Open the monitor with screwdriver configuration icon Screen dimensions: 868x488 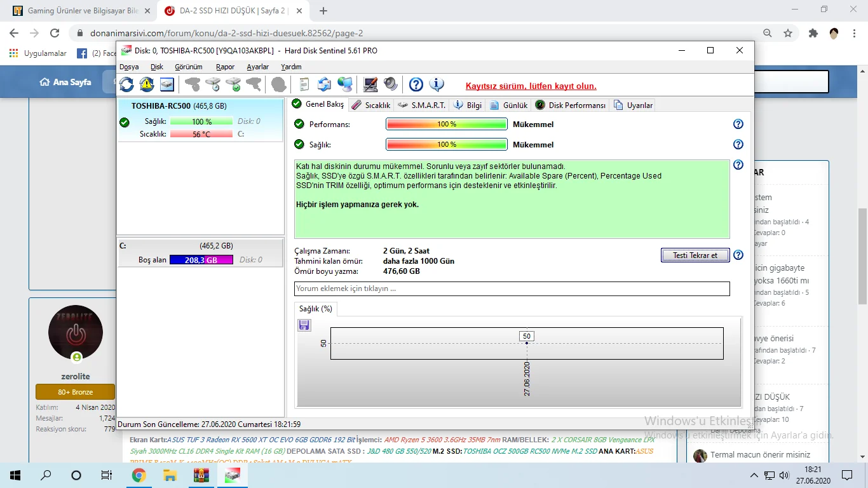click(370, 85)
